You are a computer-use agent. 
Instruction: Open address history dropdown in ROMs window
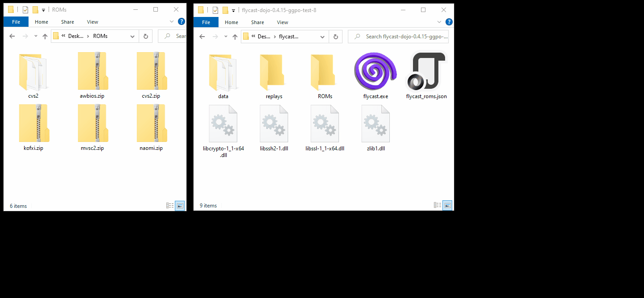132,36
